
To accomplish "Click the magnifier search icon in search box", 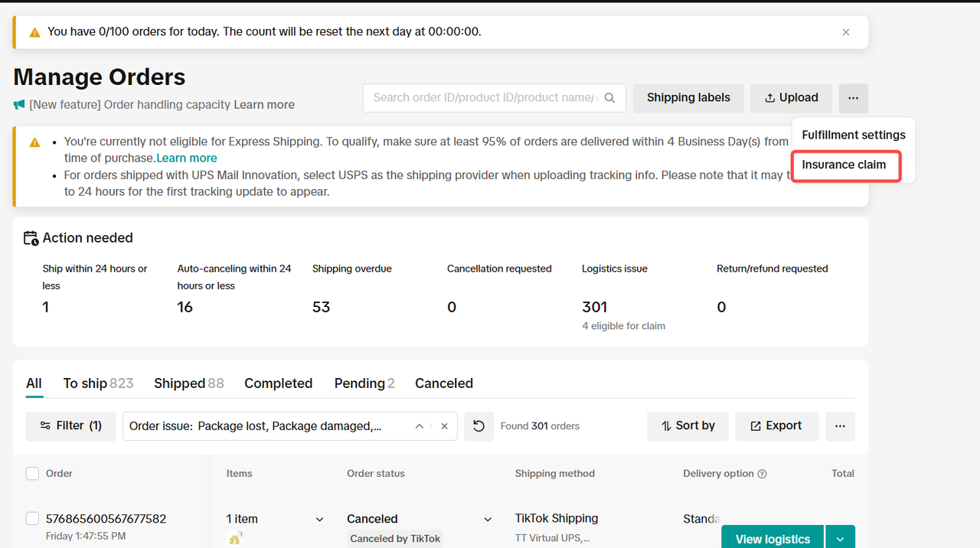I will (610, 98).
